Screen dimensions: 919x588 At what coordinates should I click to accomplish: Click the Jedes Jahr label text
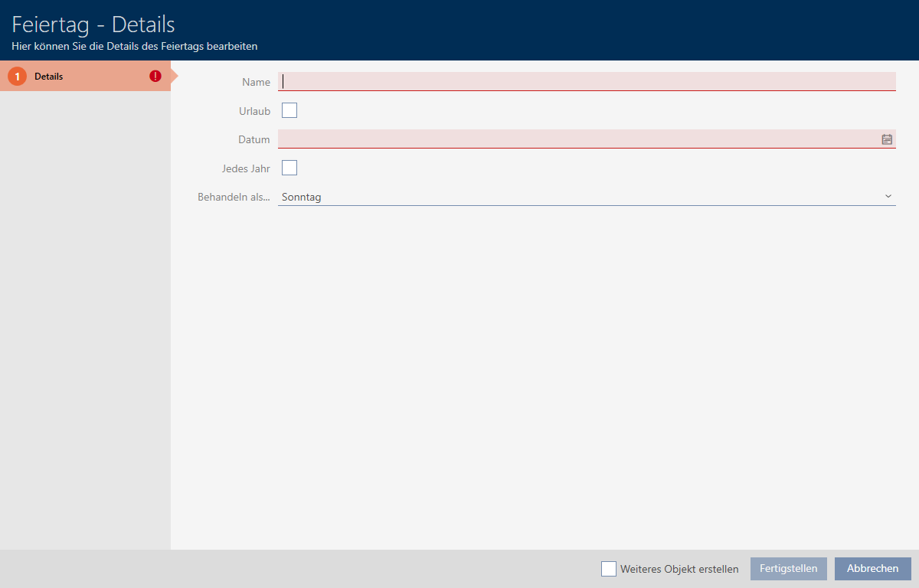pos(245,168)
